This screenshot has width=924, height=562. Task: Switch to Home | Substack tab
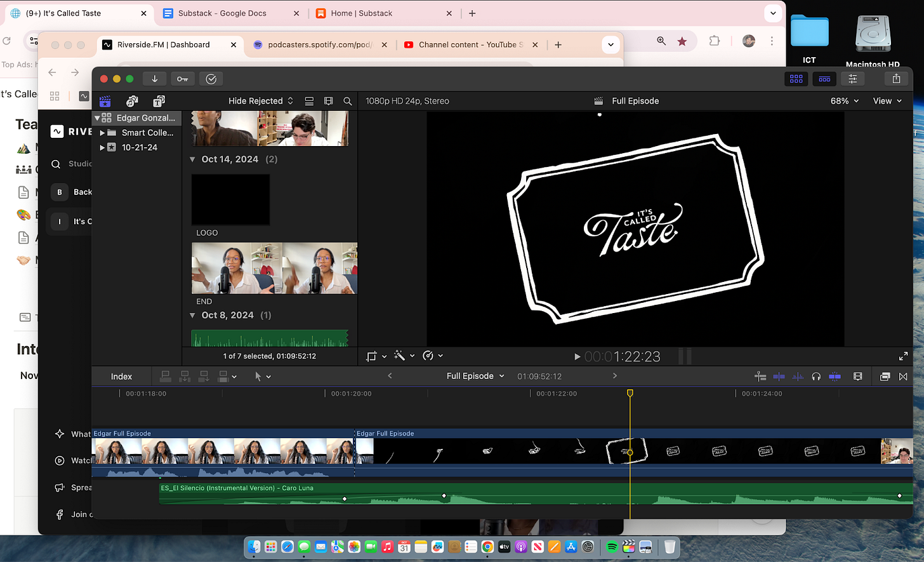pyautogui.click(x=362, y=13)
